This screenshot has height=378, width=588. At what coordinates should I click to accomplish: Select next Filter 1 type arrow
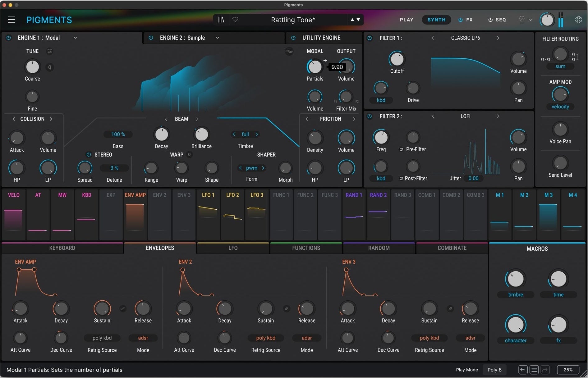(498, 38)
